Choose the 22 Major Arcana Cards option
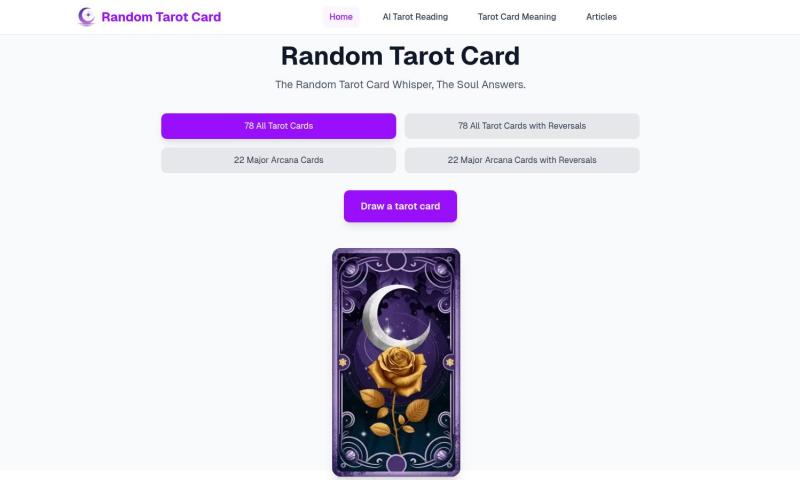Image resolution: width=800 pixels, height=480 pixels. click(279, 160)
